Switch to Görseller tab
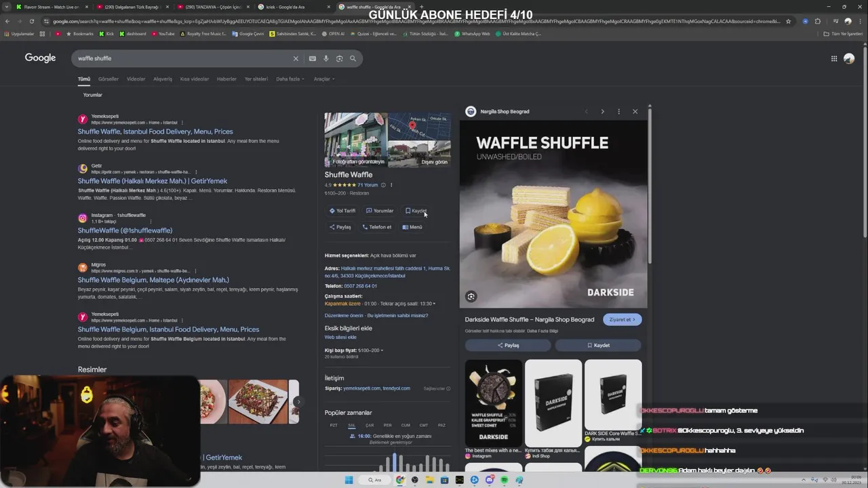Screen dimensions: 868x488 tap(108, 79)
